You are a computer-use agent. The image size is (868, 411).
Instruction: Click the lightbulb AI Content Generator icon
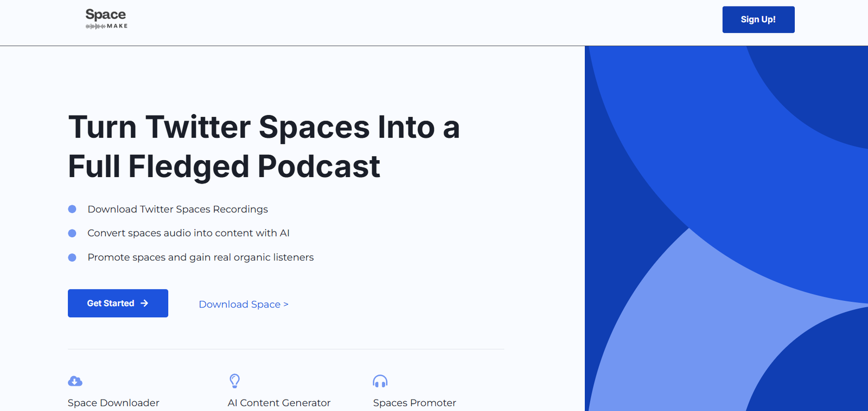pos(234,381)
